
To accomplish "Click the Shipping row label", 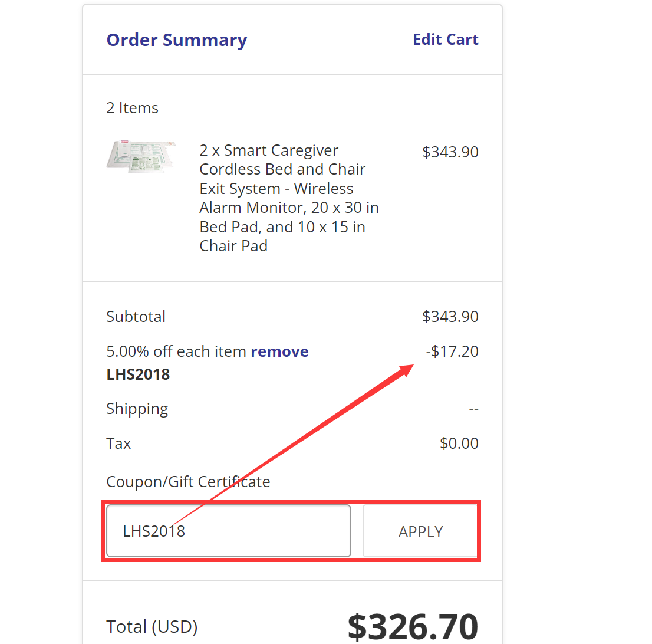I will point(137,408).
